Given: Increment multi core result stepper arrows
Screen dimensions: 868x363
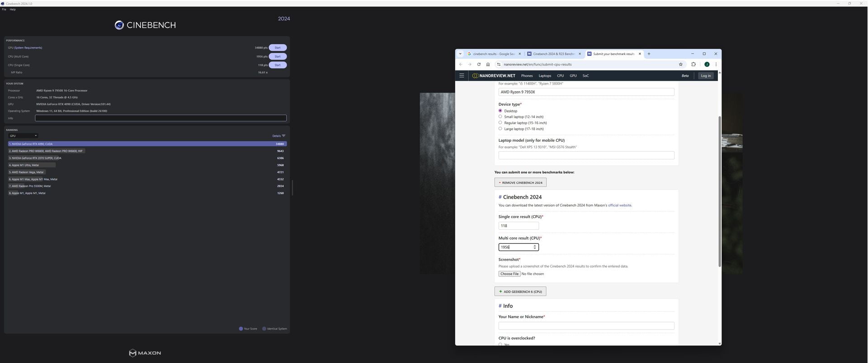Looking at the screenshot, I should (x=535, y=246).
